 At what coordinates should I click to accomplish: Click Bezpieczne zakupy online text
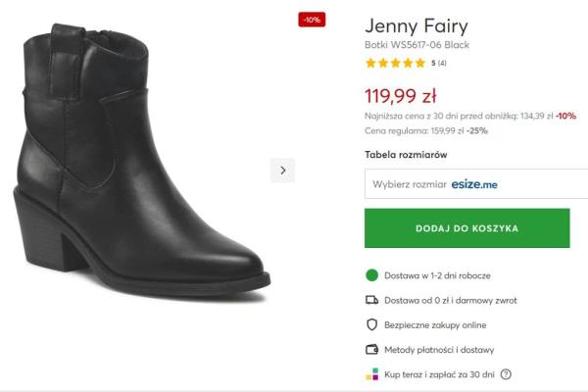click(x=435, y=324)
